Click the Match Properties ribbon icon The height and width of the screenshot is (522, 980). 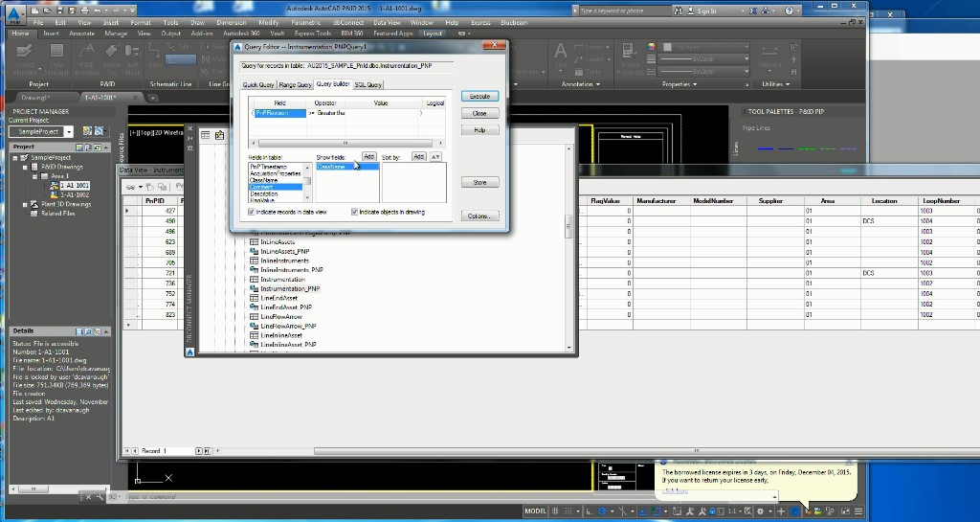coord(630,59)
